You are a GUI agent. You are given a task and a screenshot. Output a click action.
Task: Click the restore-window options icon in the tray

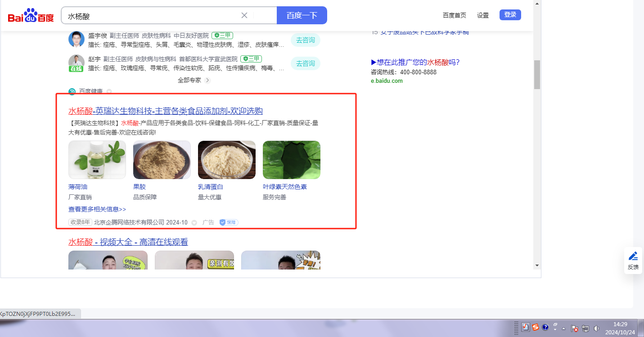click(555, 325)
